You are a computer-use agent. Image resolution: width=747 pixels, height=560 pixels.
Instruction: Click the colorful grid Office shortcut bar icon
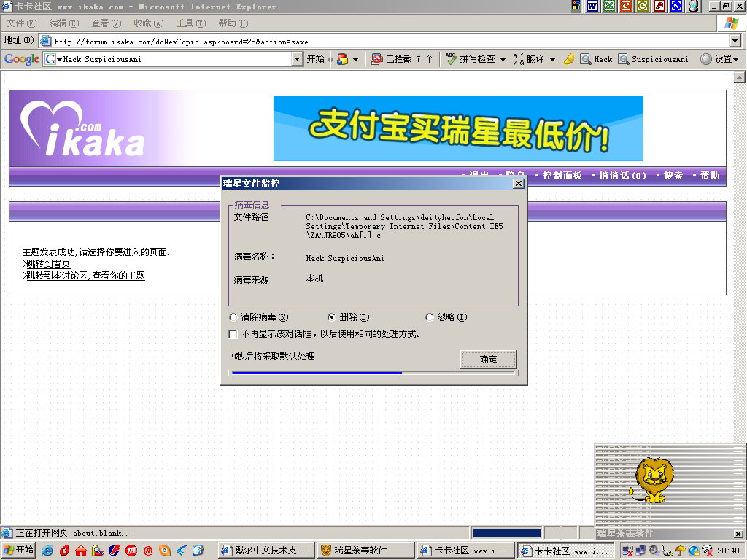(x=576, y=6)
